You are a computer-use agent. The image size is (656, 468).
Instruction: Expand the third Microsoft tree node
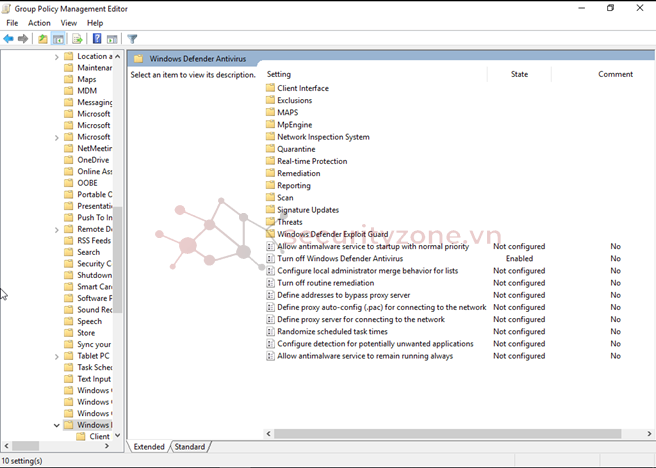click(56, 137)
